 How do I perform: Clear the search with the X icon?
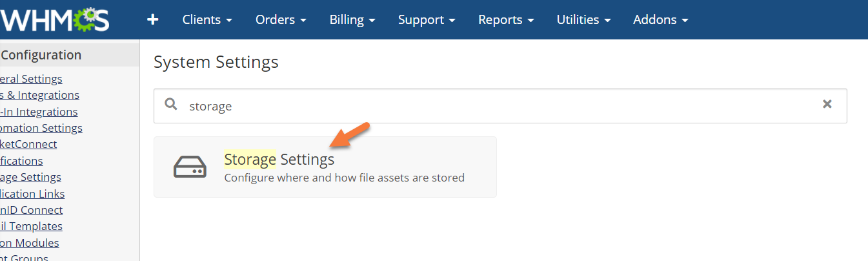click(827, 105)
